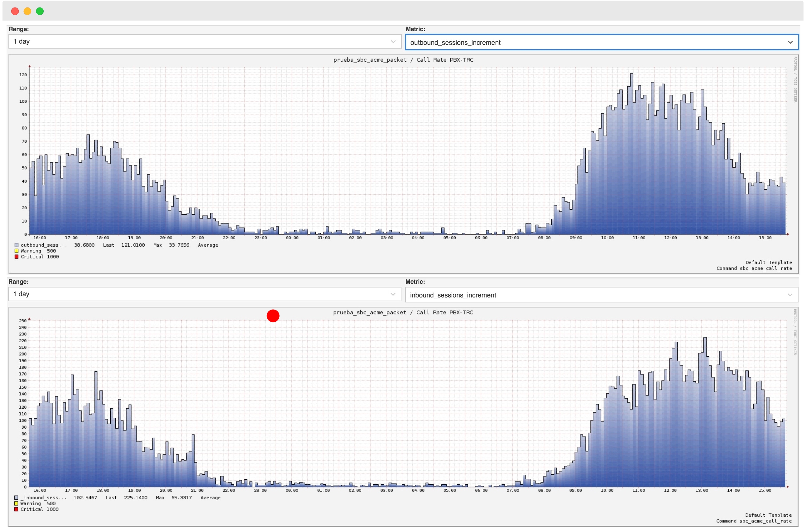Click the inbound graph peak bar near 13:00
This screenshot has width=806, height=532.
tap(705, 412)
